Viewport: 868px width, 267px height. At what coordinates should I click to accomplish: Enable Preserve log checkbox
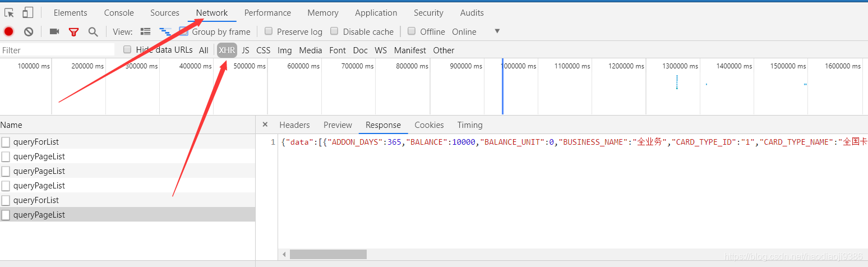tap(269, 31)
